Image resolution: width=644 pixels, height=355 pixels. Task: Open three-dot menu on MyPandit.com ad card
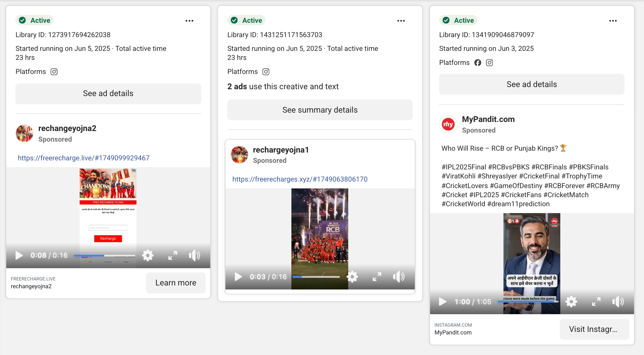pyautogui.click(x=613, y=21)
